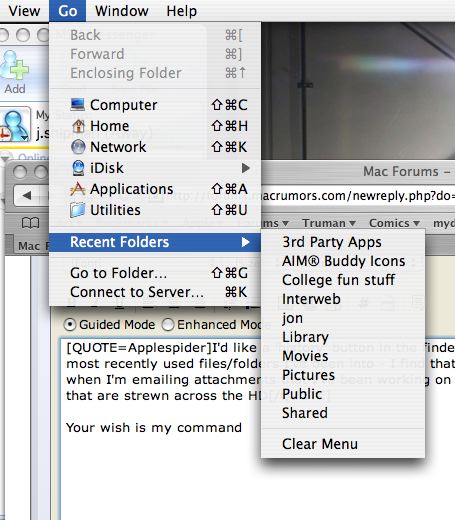Open recent folder Public
This screenshot has height=520, width=455.
point(343,394)
